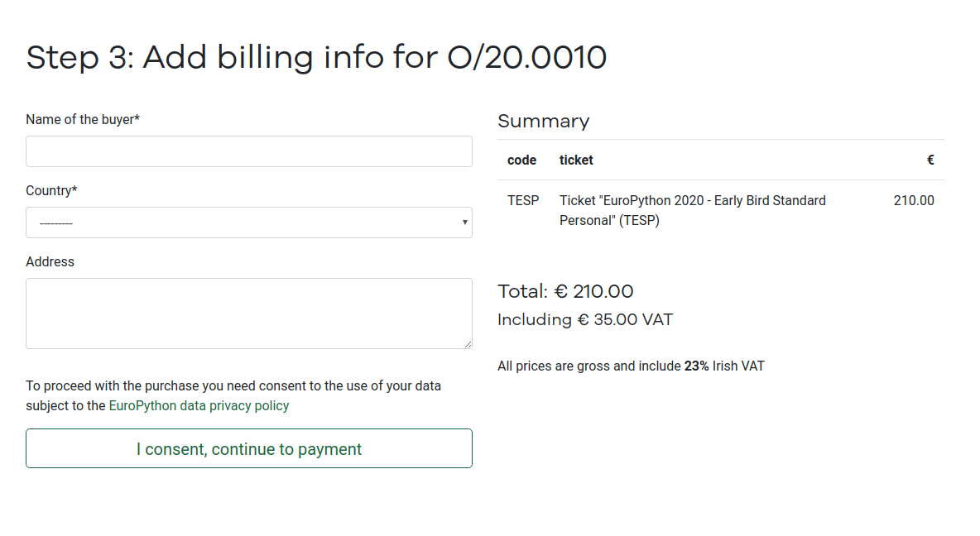
Task: Open the Country dropdown
Action: click(248, 223)
